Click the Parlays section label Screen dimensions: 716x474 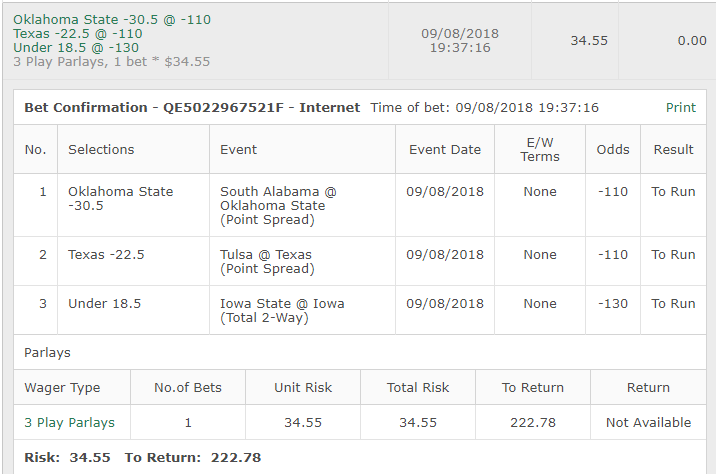pyautogui.click(x=47, y=352)
